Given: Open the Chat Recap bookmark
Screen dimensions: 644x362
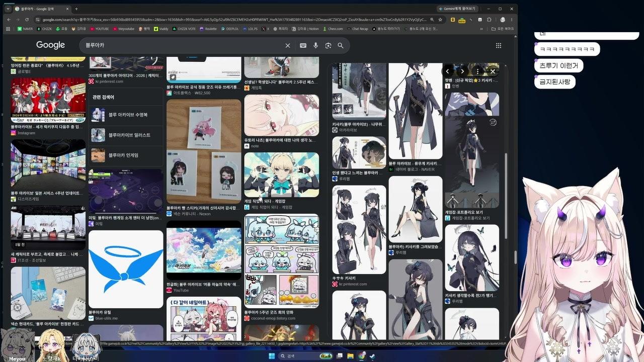Looking at the screenshot, I should pyautogui.click(x=357, y=29).
